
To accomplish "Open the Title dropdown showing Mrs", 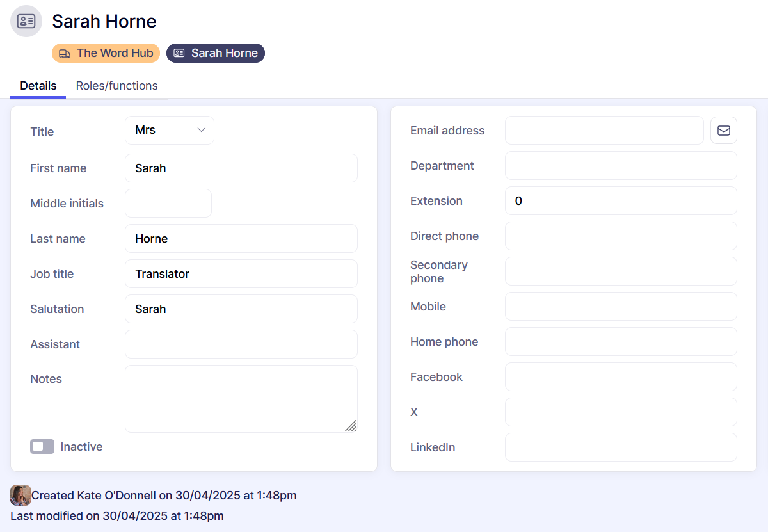I will (x=169, y=131).
